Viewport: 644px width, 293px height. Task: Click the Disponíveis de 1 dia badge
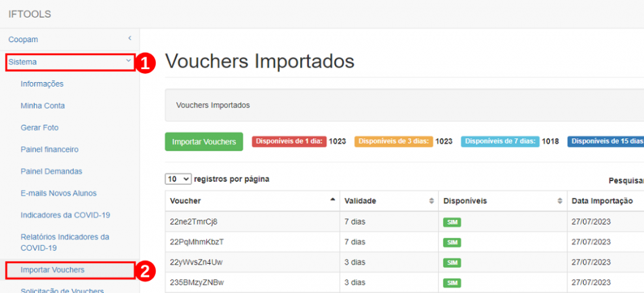click(x=289, y=141)
